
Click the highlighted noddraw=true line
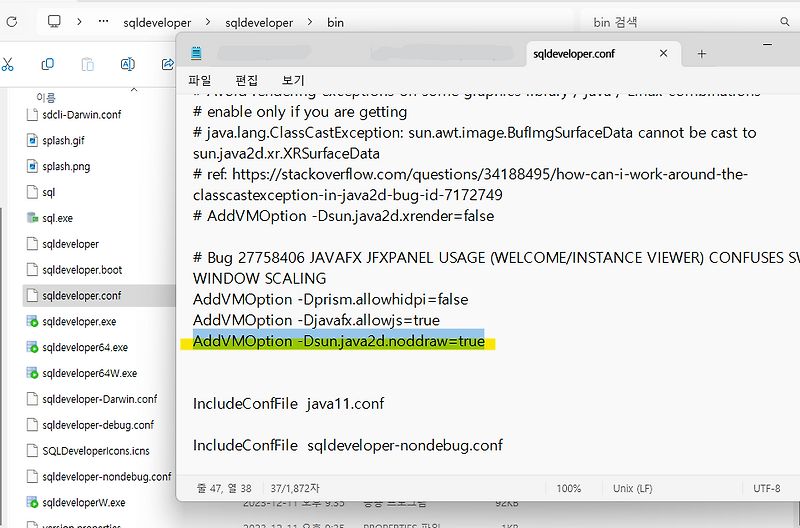(x=339, y=341)
